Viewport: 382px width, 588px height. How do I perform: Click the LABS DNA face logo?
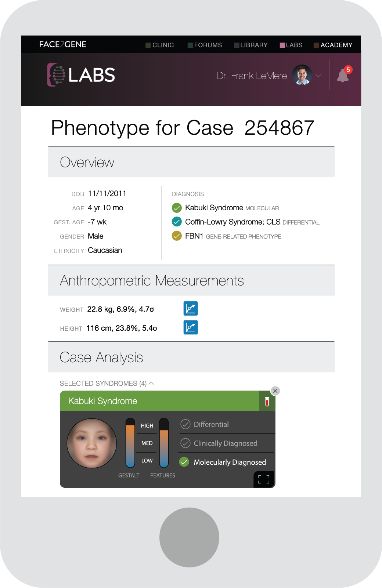[x=56, y=75]
